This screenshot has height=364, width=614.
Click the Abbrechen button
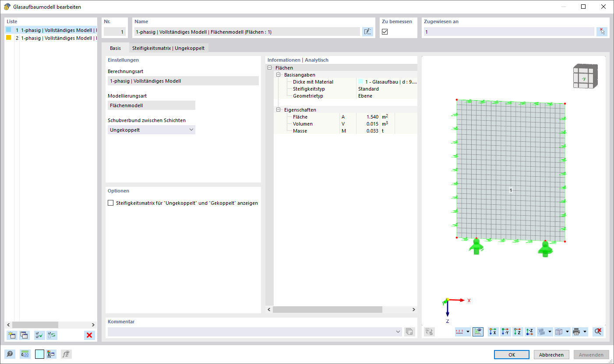tap(551, 355)
